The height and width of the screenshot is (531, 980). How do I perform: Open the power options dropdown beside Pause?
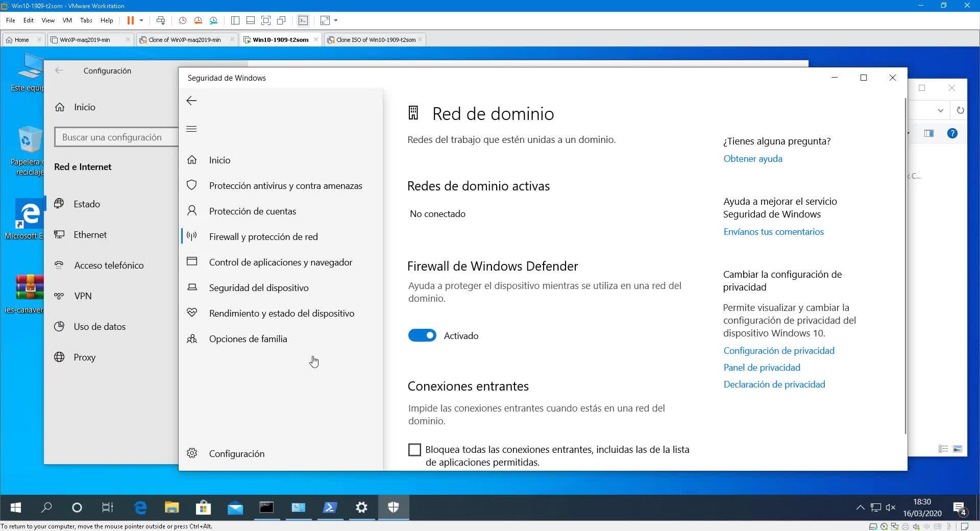(141, 20)
